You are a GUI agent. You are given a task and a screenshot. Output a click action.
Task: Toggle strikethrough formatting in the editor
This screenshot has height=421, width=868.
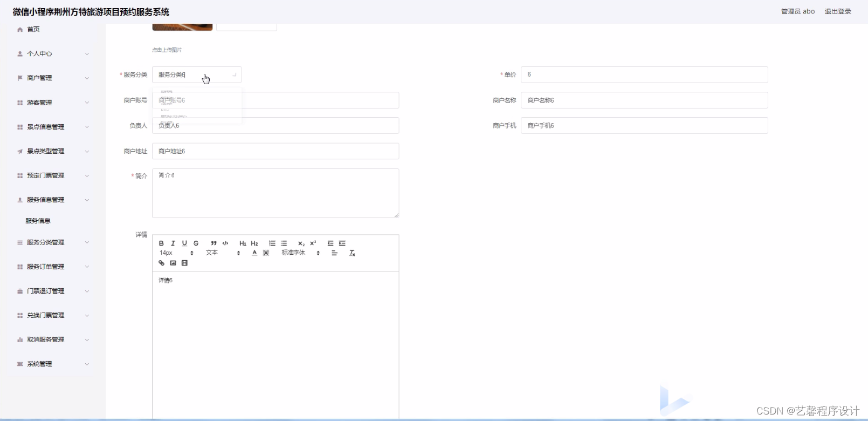pyautogui.click(x=196, y=243)
